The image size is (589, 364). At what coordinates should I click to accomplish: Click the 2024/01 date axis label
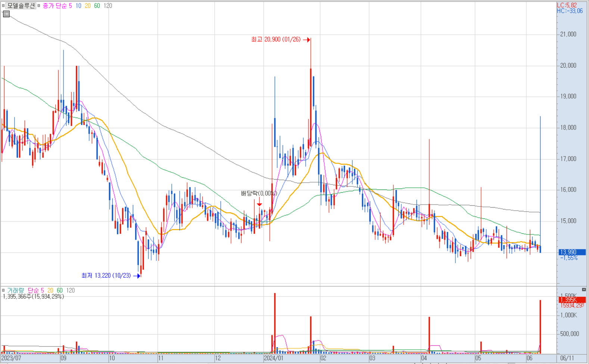[274, 358]
